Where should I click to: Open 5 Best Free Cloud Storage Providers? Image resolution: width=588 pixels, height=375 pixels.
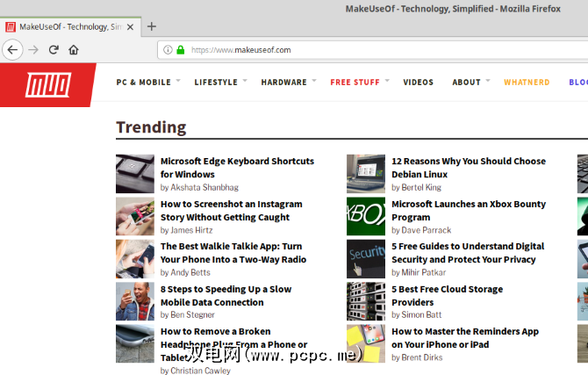[448, 295]
